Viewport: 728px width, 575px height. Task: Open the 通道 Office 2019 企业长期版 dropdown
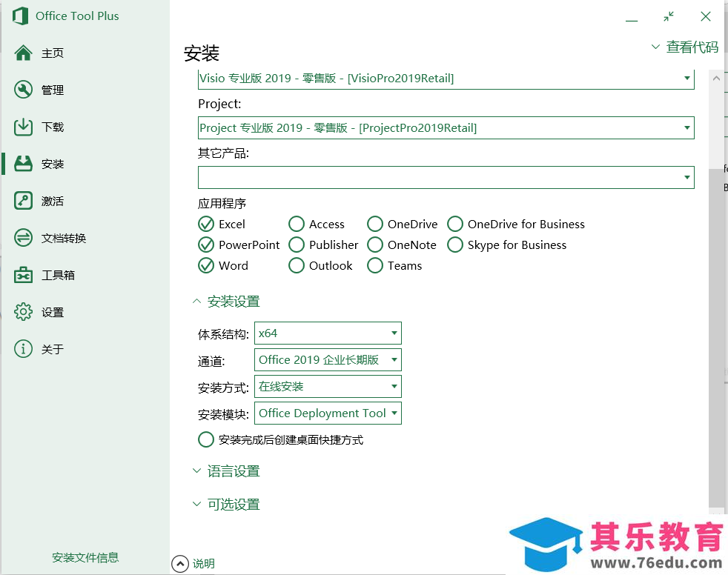tap(328, 359)
